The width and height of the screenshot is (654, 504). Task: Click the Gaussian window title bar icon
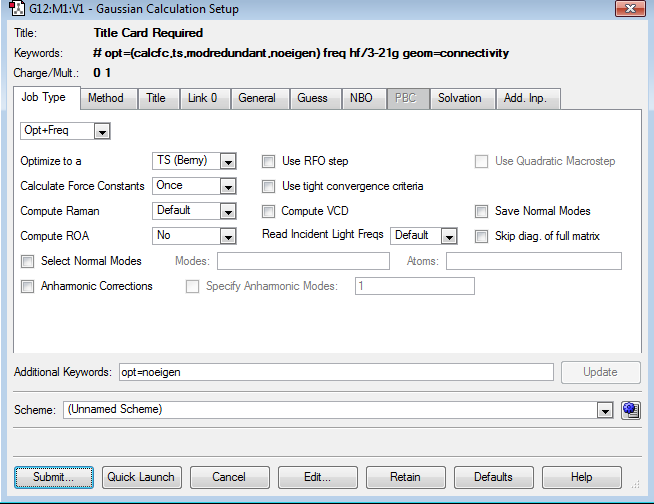(x=17, y=9)
